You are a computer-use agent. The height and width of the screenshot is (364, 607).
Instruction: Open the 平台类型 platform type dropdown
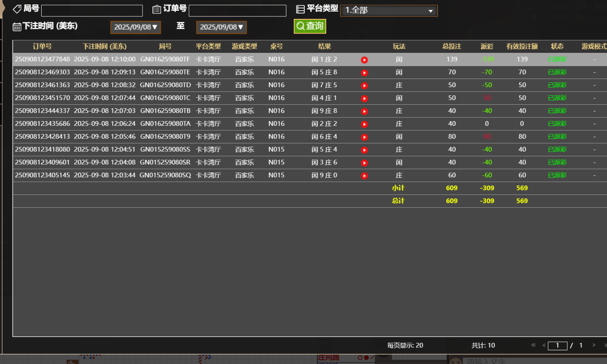(388, 10)
